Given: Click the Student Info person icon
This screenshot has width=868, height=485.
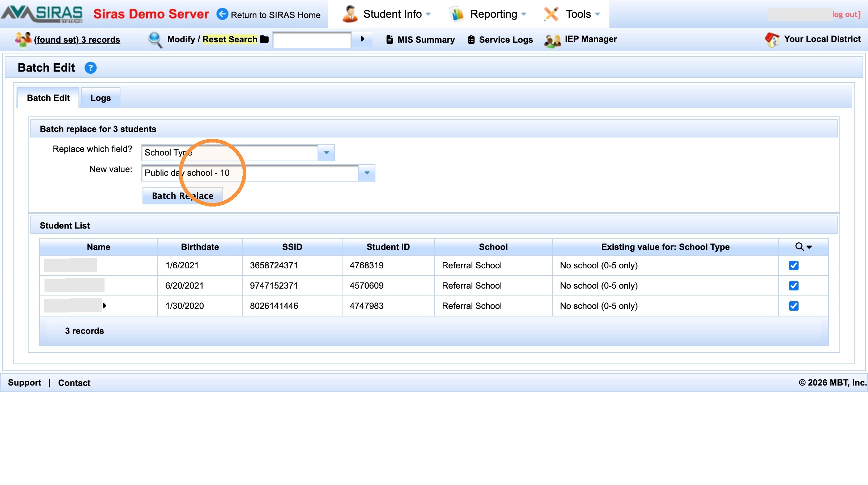Looking at the screenshot, I should pos(350,14).
